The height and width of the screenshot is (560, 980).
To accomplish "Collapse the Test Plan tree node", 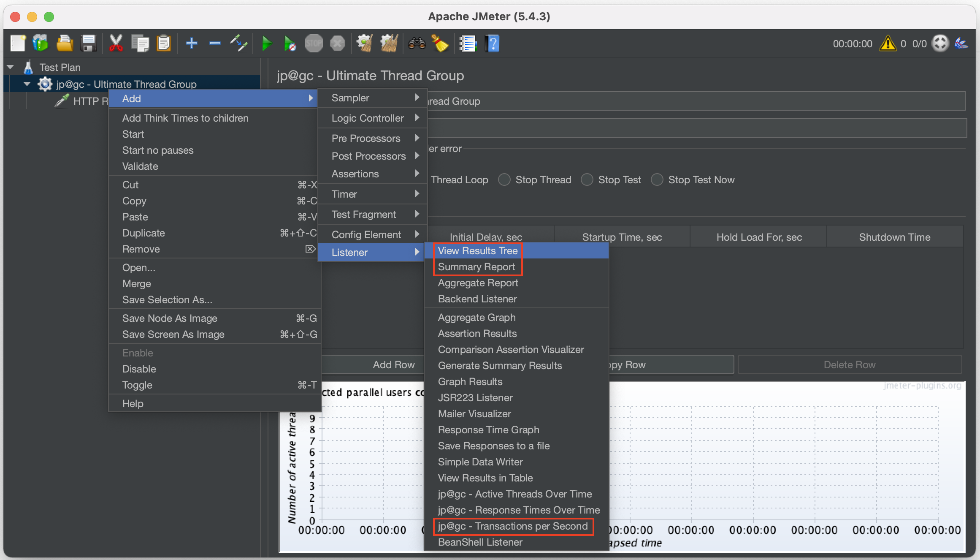I will coord(11,67).
